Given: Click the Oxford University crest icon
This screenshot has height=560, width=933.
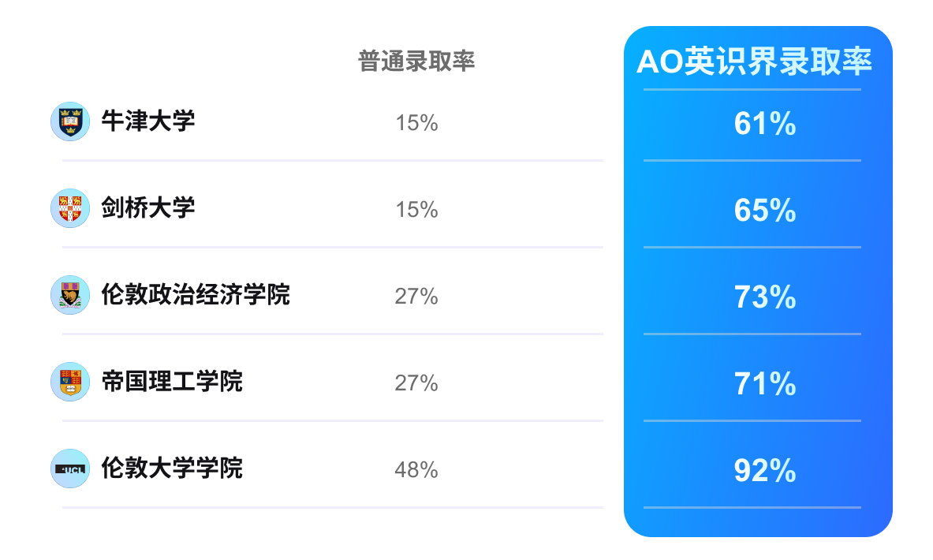Looking at the screenshot, I should point(70,121).
